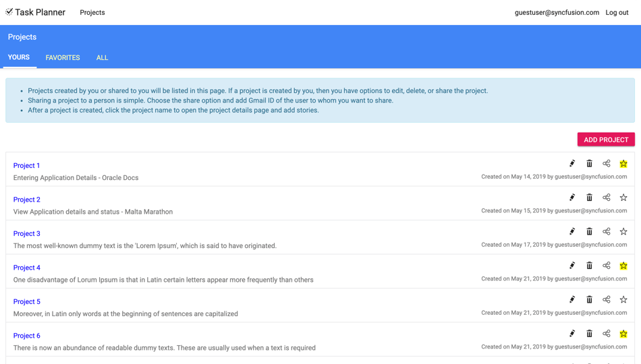Click the ADD PROJECT button
This screenshot has height=364, width=641.
(606, 140)
